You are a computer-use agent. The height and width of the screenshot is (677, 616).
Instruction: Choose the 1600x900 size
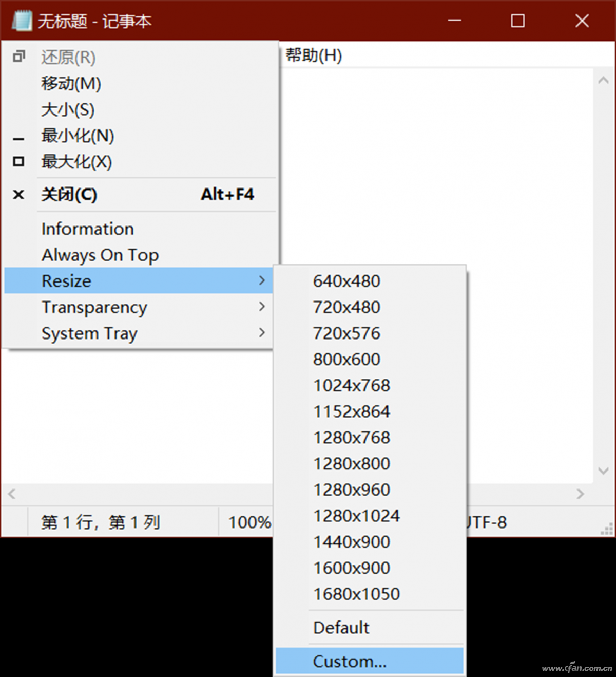(370, 568)
